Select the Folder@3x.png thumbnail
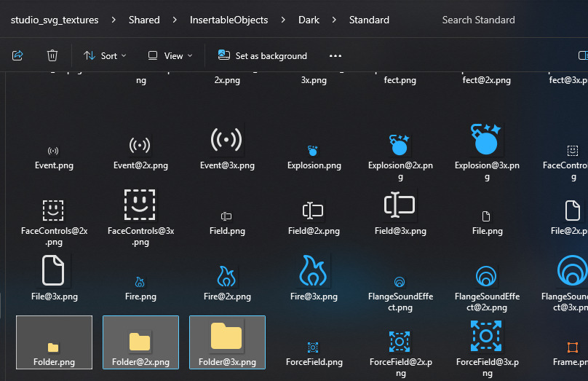The width and height of the screenshot is (588, 381). [x=226, y=336]
